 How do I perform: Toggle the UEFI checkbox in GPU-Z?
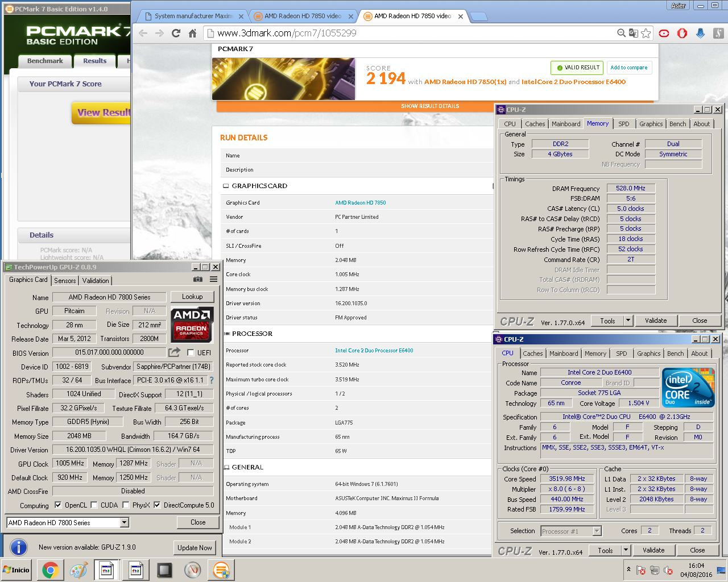coord(191,352)
